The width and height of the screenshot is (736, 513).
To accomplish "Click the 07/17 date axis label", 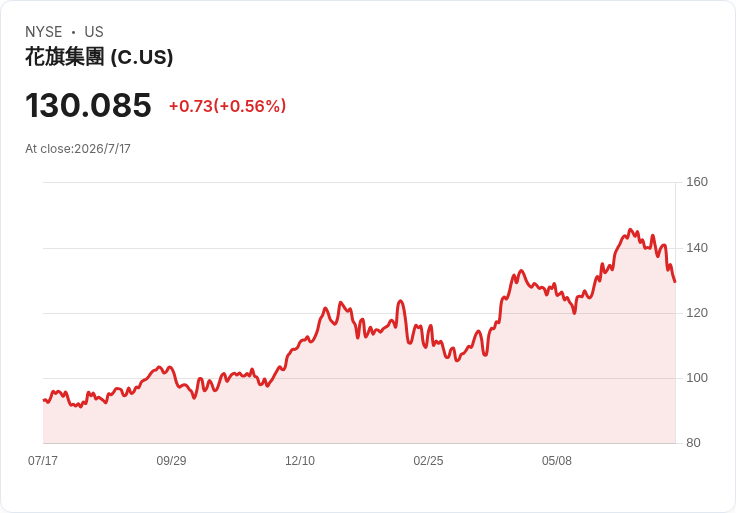I will (43, 460).
